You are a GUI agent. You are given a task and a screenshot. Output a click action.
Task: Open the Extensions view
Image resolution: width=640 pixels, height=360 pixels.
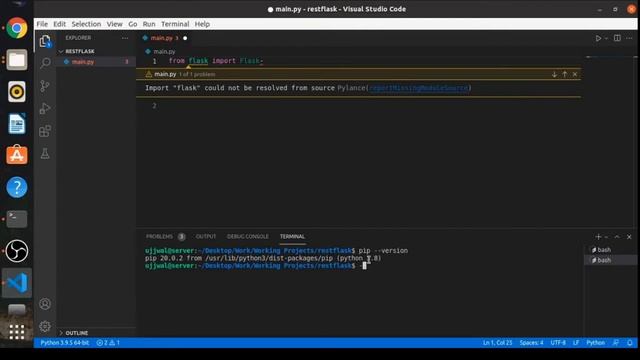[45, 131]
